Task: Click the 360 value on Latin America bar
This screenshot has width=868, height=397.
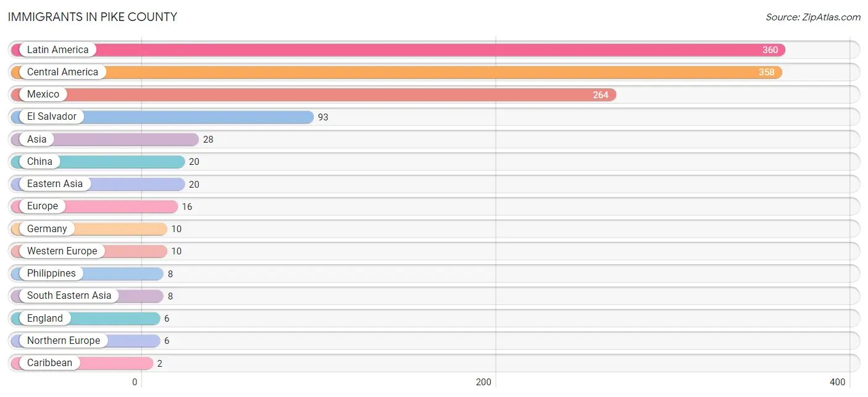Action: pos(770,50)
